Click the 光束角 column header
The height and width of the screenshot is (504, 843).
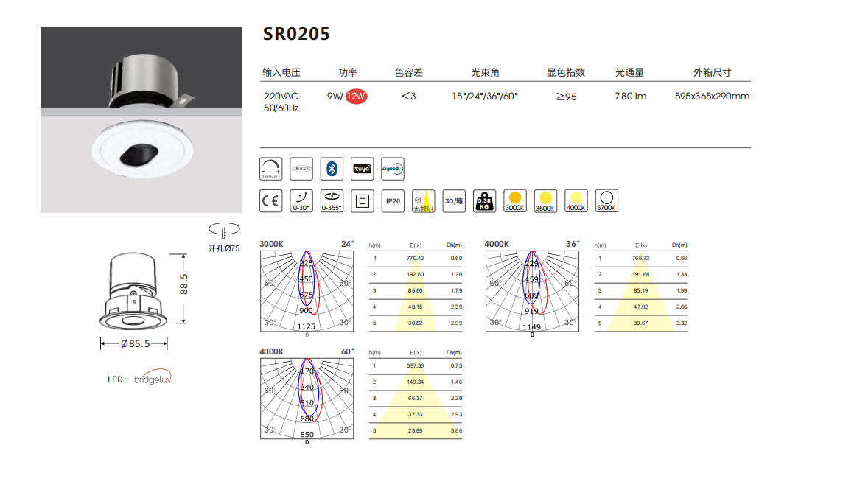[x=485, y=72]
